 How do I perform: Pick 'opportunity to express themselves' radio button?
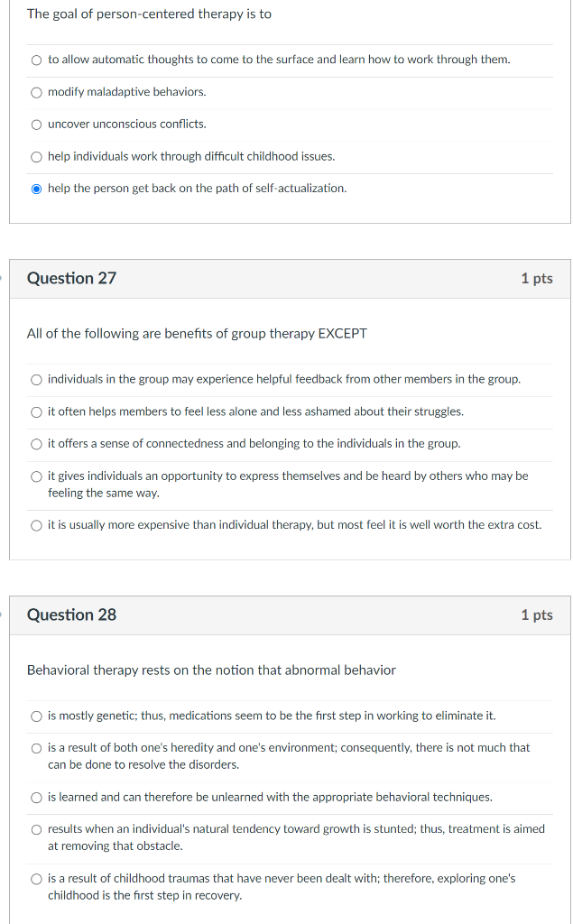coord(37,476)
